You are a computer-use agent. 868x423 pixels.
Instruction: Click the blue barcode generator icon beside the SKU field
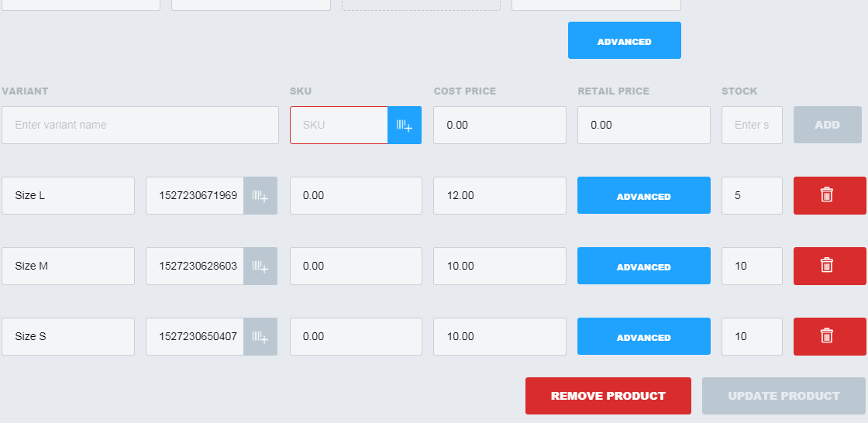(405, 126)
